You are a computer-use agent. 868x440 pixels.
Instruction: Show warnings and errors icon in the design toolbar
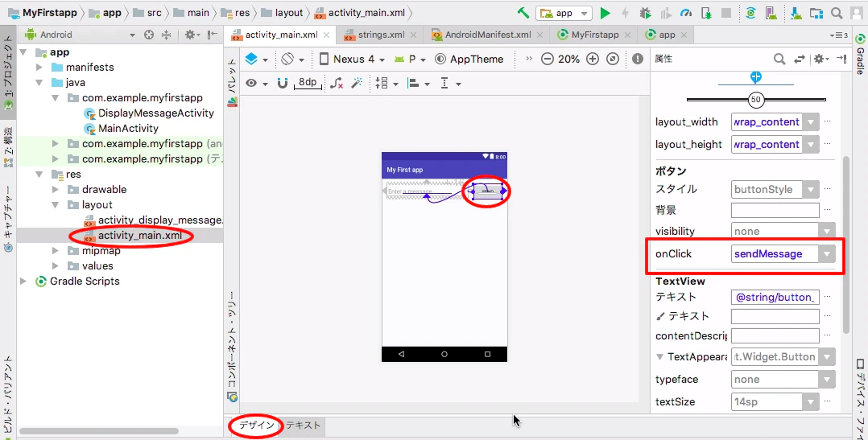(x=638, y=59)
